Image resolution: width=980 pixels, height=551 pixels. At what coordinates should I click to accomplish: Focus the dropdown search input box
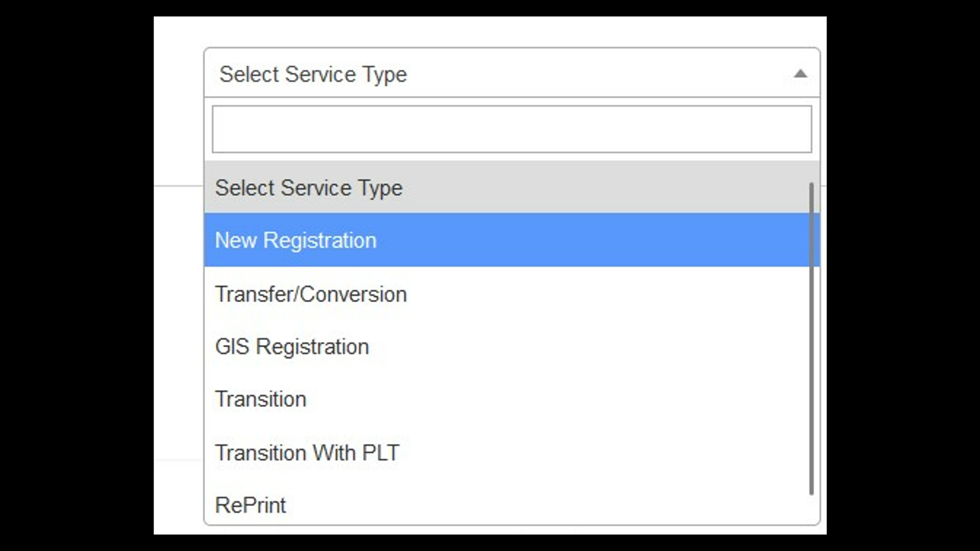[512, 129]
